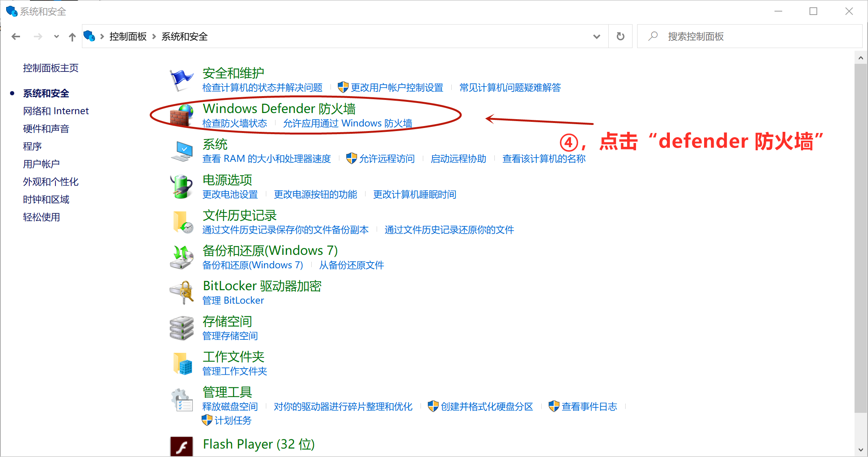Open 常见计算机问题疑难解答 link
The image size is (868, 457).
(510, 88)
